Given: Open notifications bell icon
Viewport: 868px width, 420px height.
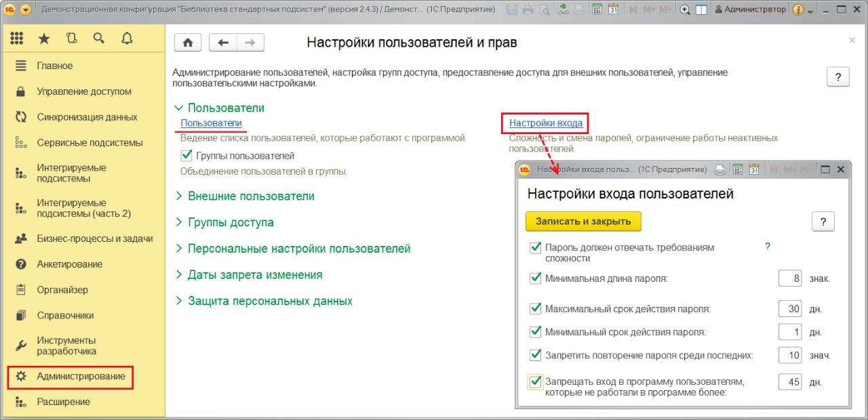Looking at the screenshot, I should click(127, 39).
